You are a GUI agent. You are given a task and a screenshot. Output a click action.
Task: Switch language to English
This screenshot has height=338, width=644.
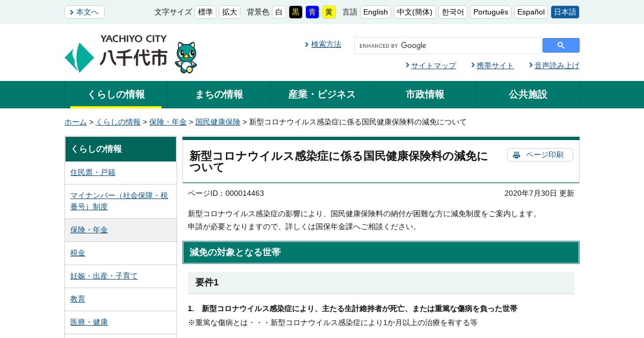pyautogui.click(x=376, y=12)
